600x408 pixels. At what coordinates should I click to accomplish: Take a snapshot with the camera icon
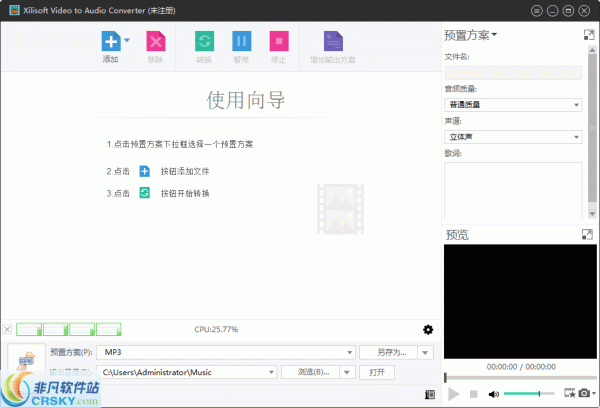[584, 393]
